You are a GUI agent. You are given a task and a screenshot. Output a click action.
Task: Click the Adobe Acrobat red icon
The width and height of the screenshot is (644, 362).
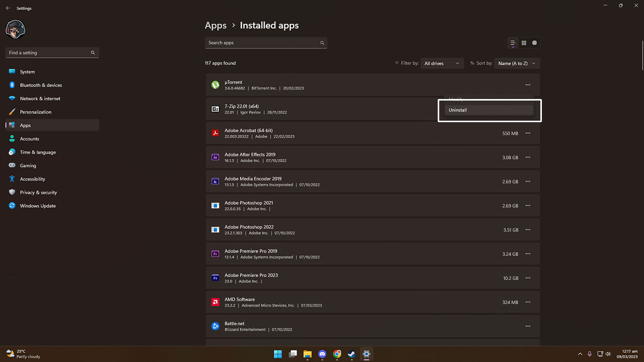point(215,133)
